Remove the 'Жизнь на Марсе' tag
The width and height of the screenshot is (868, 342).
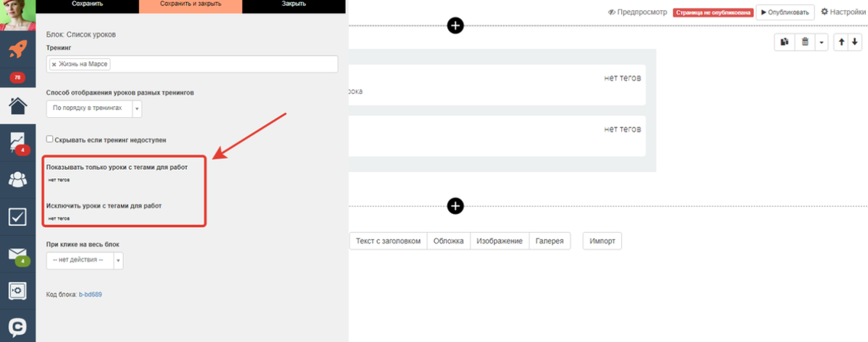click(54, 64)
